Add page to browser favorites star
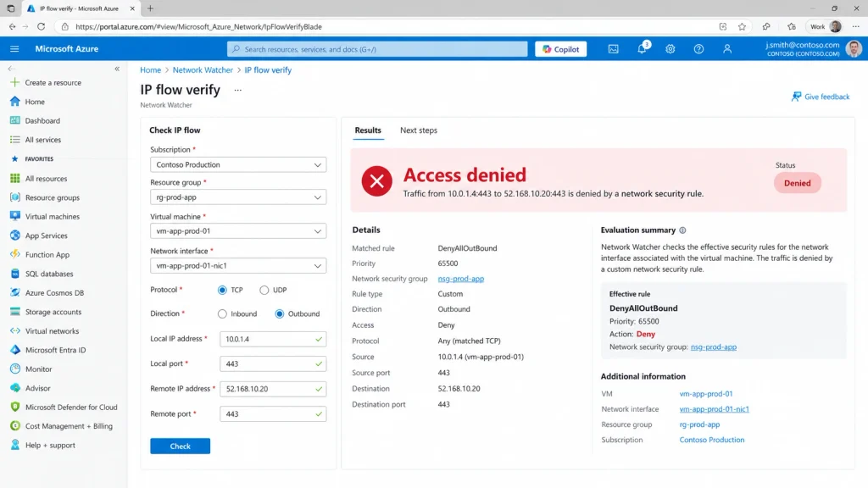Viewport: 868px width, 488px height. (x=742, y=26)
